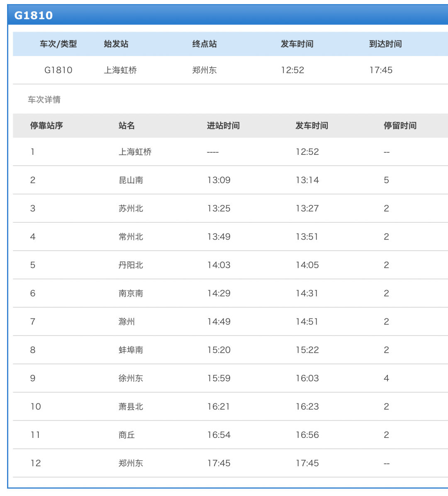
Task: Select stop sequence number 10
Action: tap(36, 406)
